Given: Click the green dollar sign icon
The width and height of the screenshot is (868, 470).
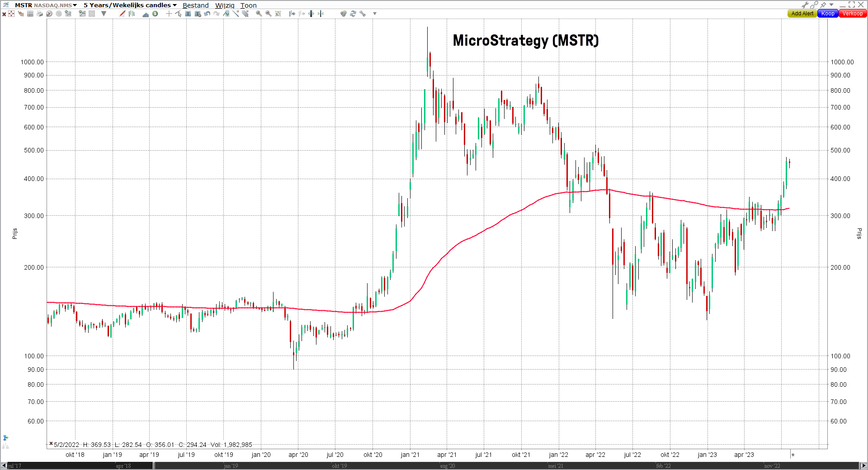Looking at the screenshot, I should pyautogui.click(x=155, y=14).
